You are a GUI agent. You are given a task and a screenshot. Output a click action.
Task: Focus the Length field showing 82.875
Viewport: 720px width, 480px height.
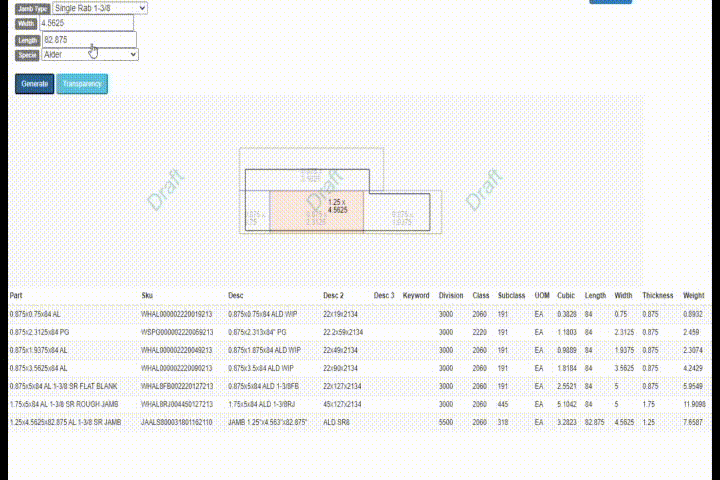[x=87, y=39]
